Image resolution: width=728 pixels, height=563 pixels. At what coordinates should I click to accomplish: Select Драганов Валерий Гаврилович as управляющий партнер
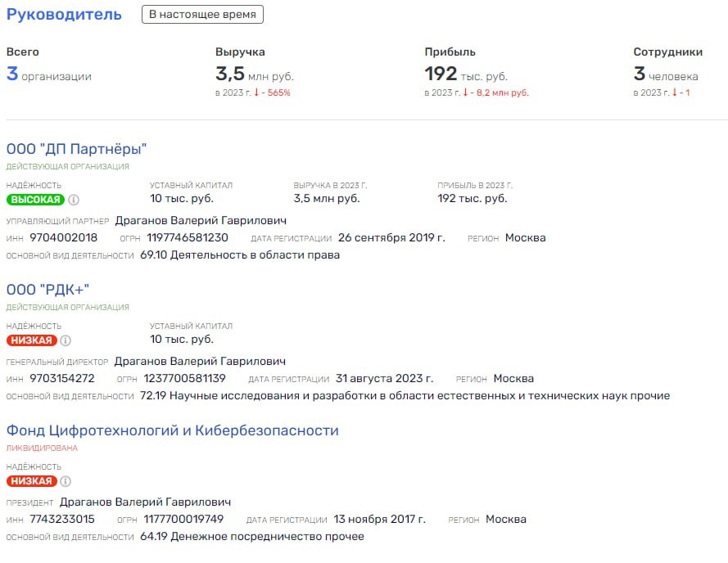(201, 220)
